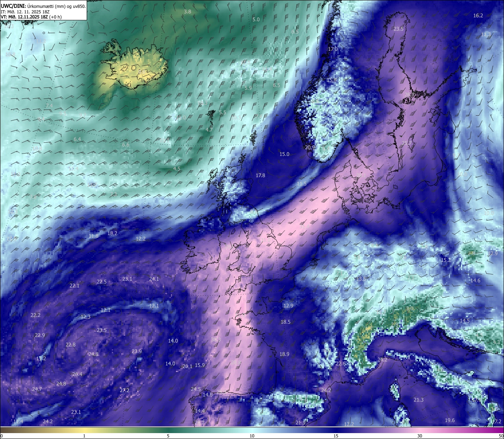Viewport: 504px width, 439px height.
Task: Click the 'IT: Mið. 12. 11. 2025 18Z' line
Action: [25, 12]
